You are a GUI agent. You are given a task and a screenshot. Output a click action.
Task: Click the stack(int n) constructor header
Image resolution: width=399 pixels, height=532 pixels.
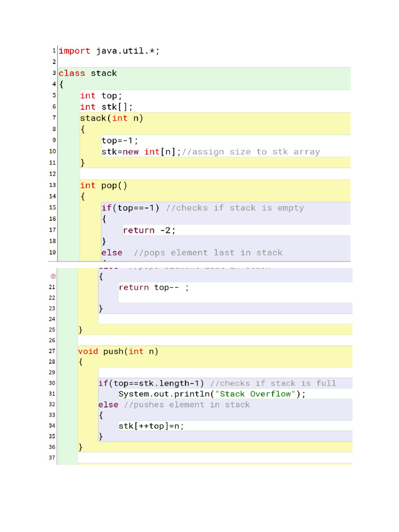coord(111,118)
